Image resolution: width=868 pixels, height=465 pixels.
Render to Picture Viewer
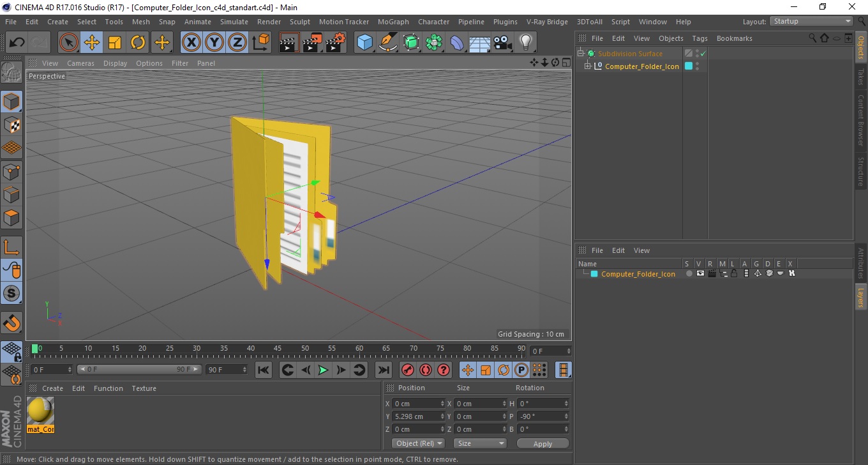coord(312,43)
